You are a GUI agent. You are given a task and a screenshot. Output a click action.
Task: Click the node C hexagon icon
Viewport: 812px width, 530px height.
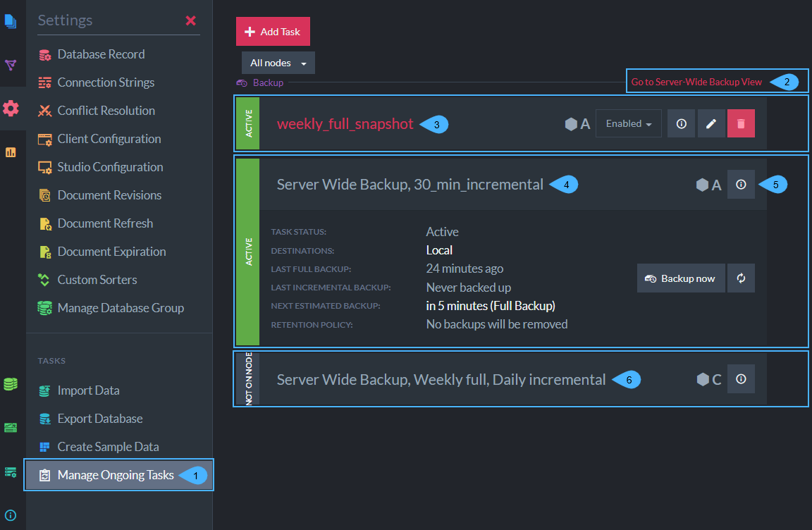pyautogui.click(x=703, y=379)
